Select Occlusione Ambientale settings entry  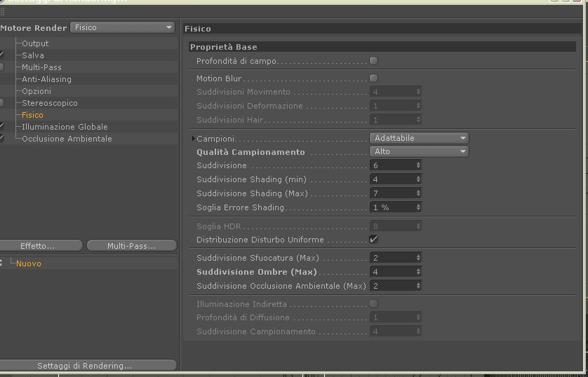point(67,139)
